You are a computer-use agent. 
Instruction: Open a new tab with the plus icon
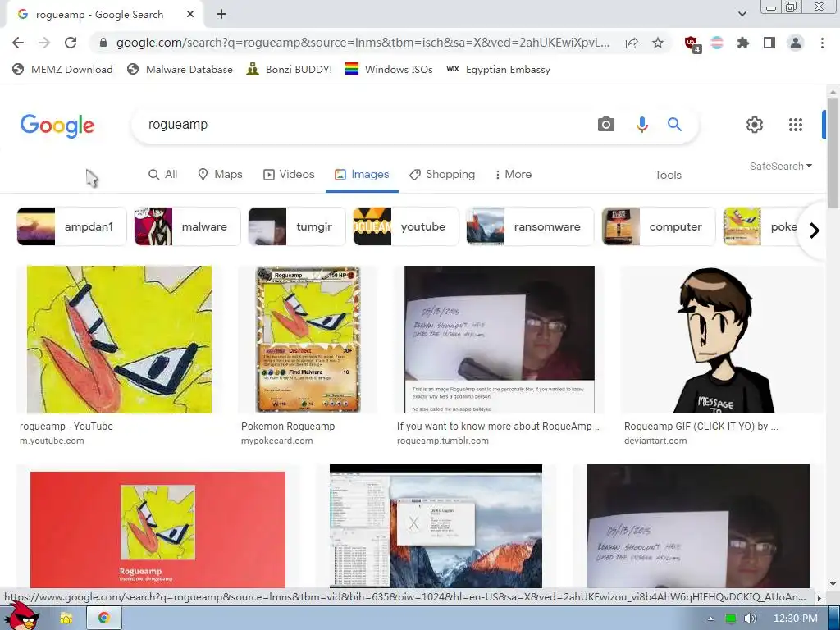[221, 15]
